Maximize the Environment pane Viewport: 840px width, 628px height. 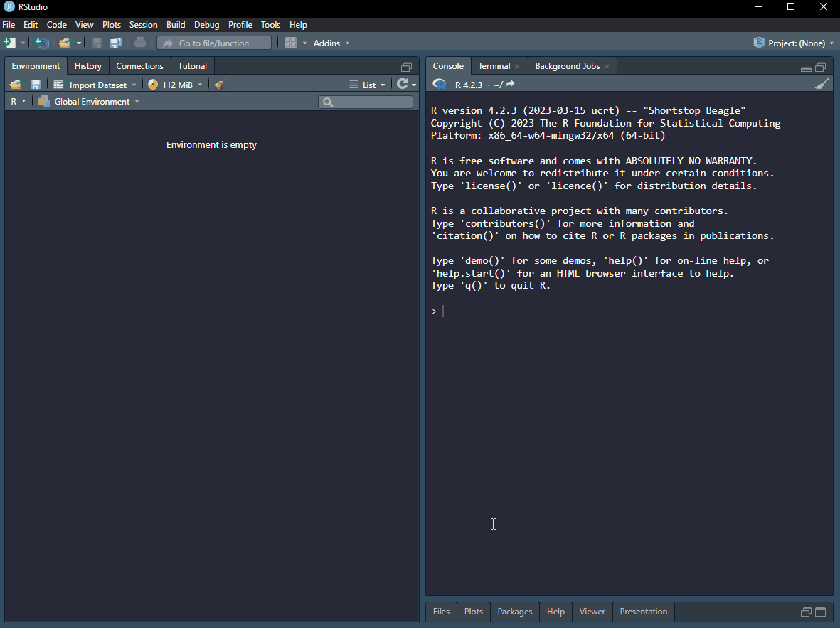tap(406, 67)
